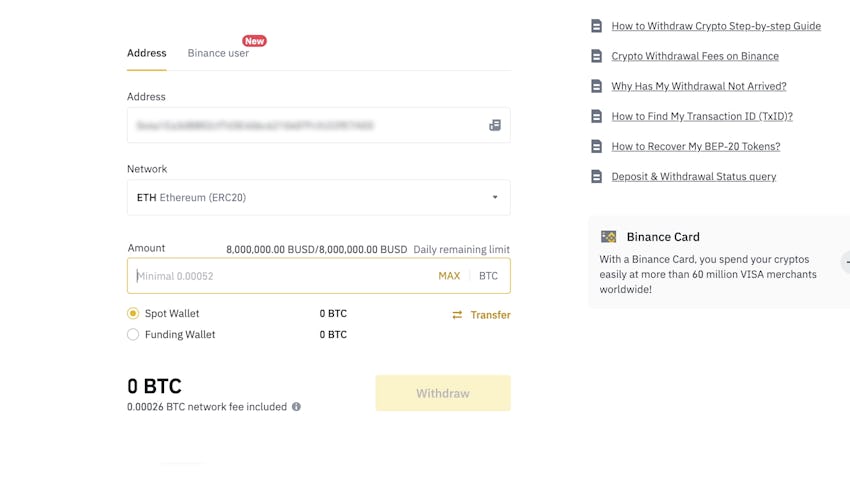
Task: Click the Network dropdown arrow
Action: pos(494,197)
